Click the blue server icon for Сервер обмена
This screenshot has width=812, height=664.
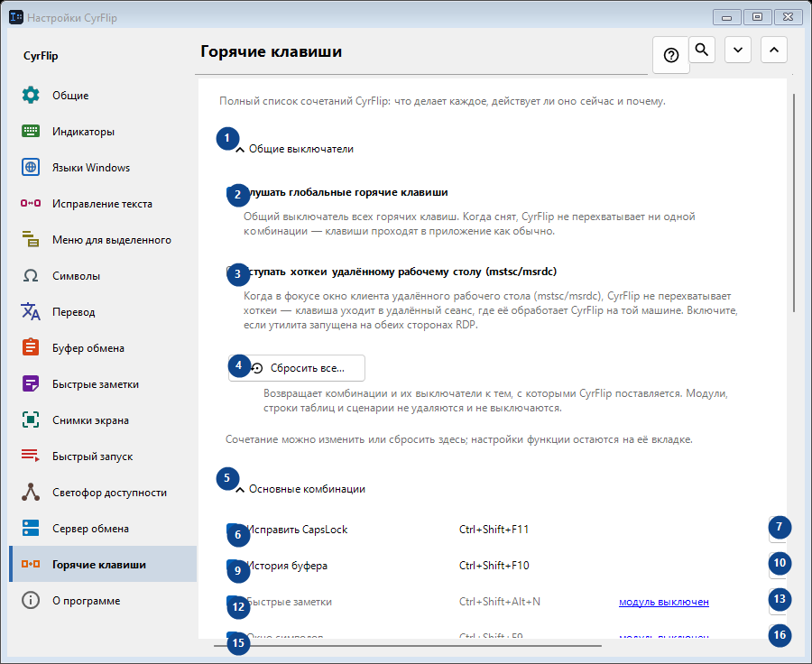pyautogui.click(x=31, y=529)
